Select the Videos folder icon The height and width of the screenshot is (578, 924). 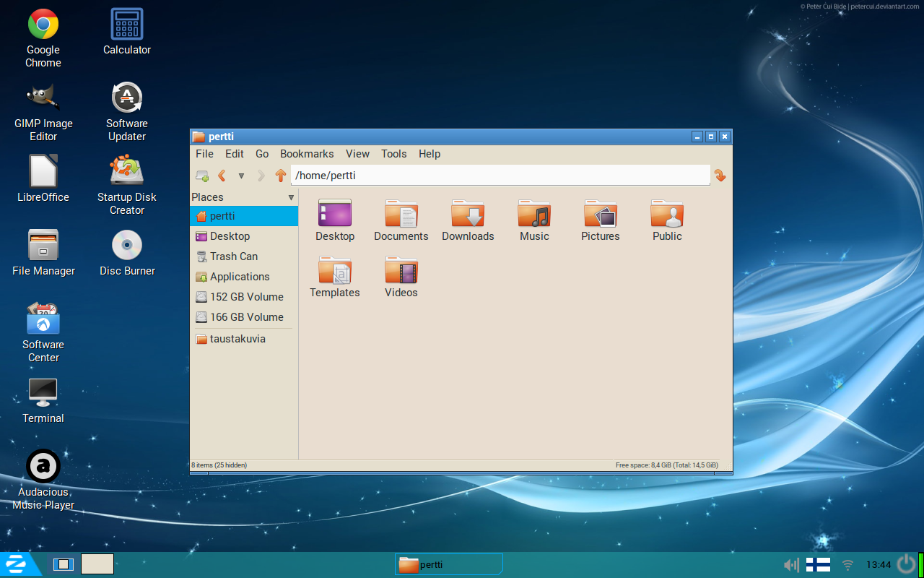[401, 271]
